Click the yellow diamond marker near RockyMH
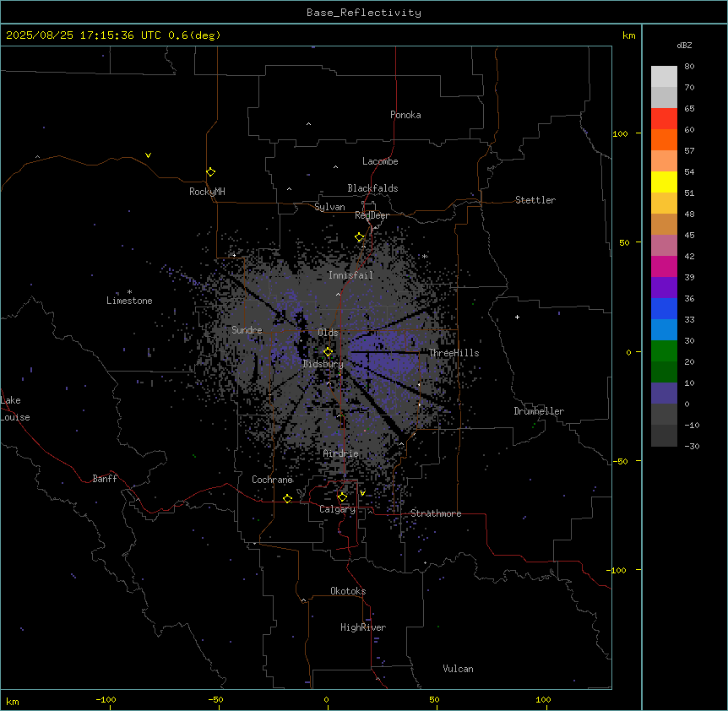 click(x=210, y=172)
